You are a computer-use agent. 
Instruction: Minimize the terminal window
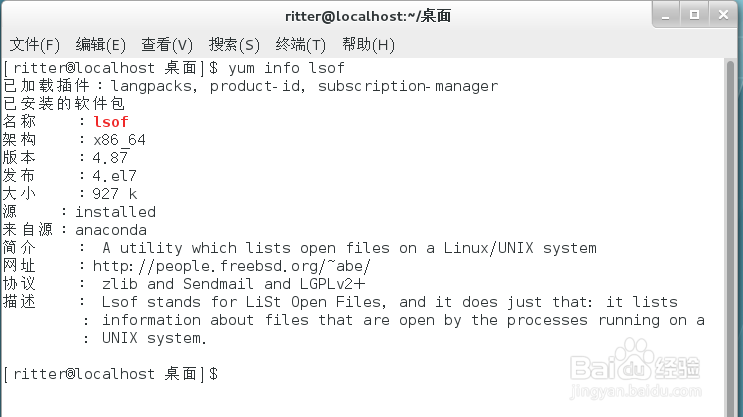[666, 15]
